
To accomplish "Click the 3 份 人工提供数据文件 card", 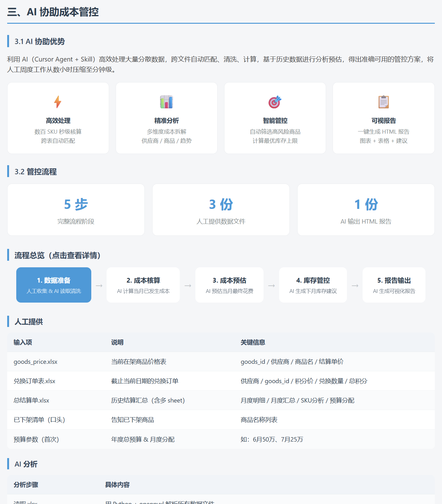I will coord(221,210).
